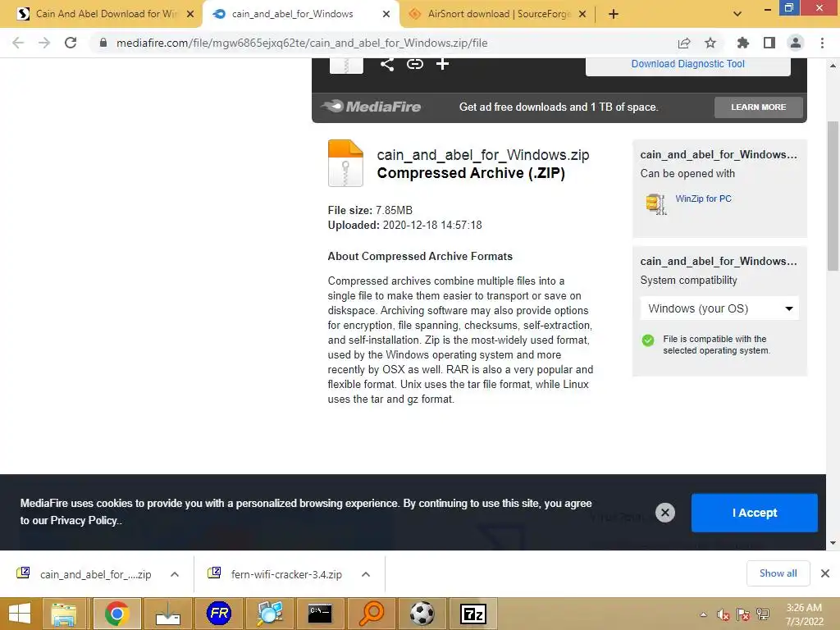
Task: Open the Chrome profile avatar
Action: click(796, 43)
